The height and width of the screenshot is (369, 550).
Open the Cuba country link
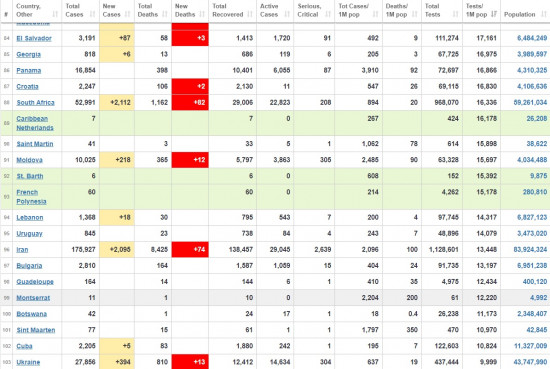coord(24,346)
